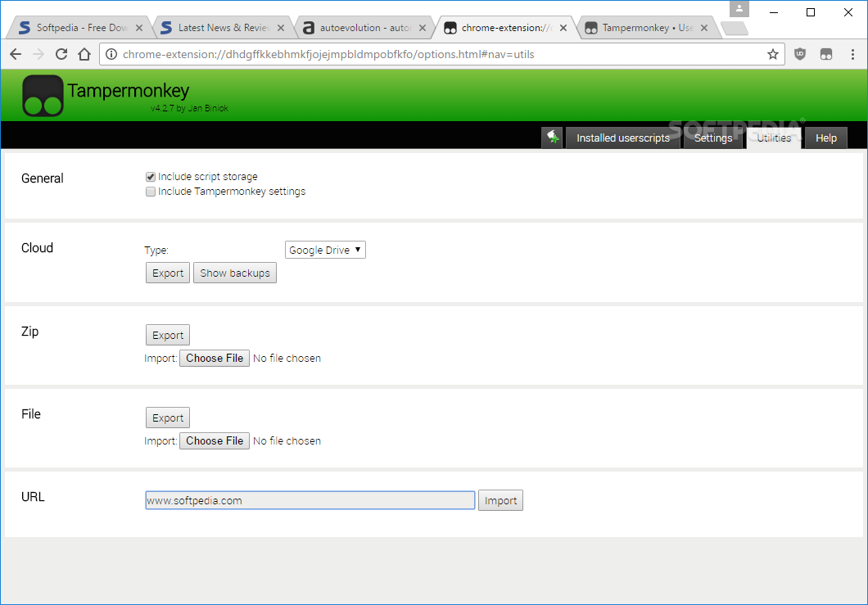Enable Include Tampermonkey settings checkbox
Viewport: 868px width, 605px height.
point(151,192)
